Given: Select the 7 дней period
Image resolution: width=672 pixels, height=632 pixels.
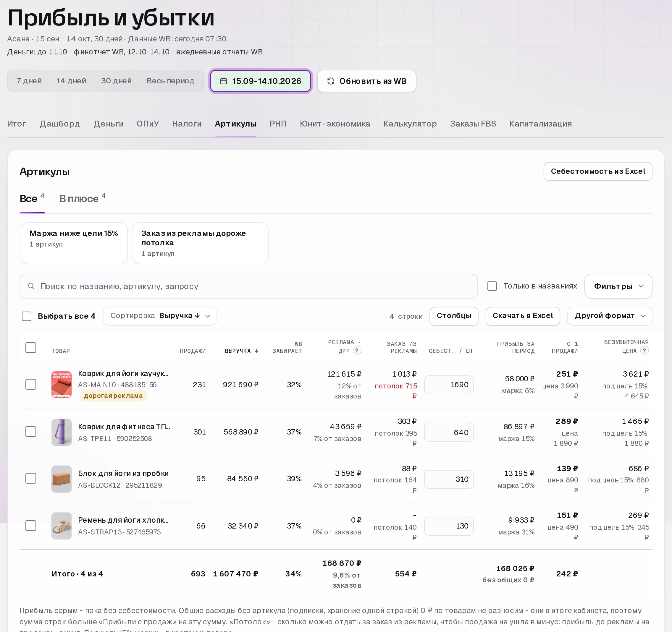Looking at the screenshot, I should tap(29, 81).
